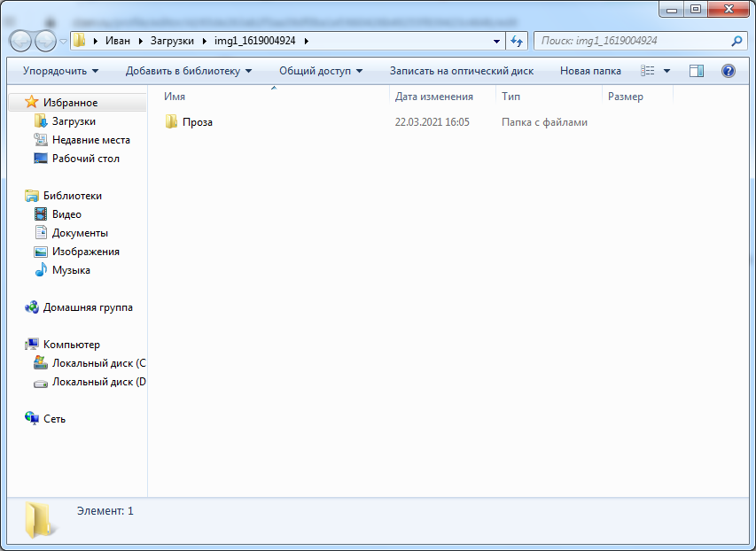
Task: Select Избранное in navigation pane
Action: tap(70, 103)
